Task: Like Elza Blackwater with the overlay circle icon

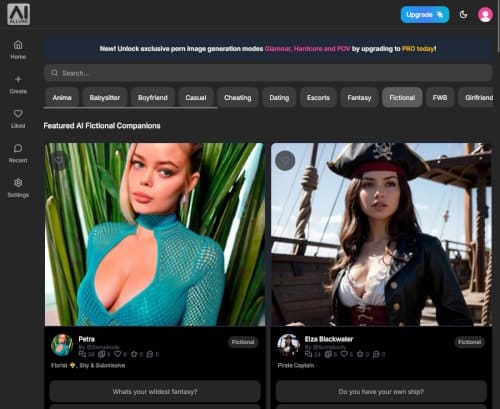Action: pos(285,161)
